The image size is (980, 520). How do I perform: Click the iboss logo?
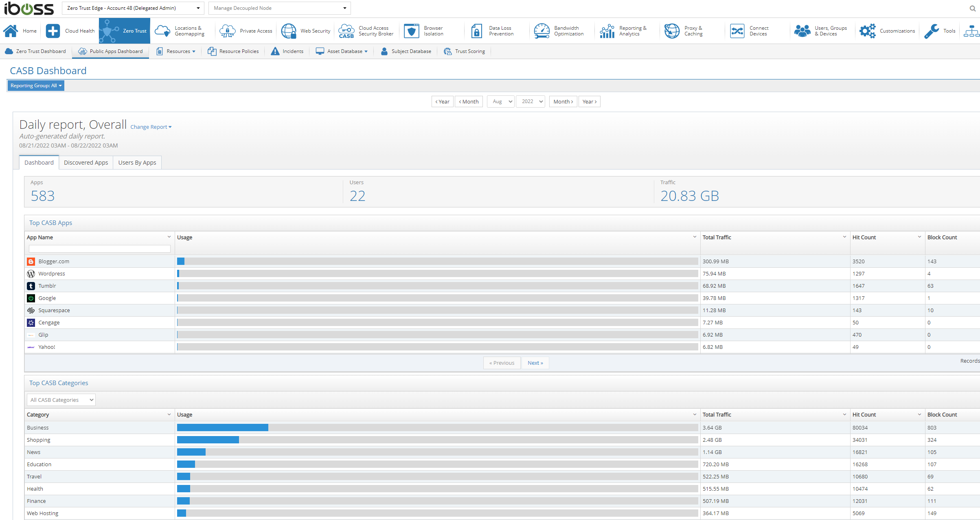(29, 8)
